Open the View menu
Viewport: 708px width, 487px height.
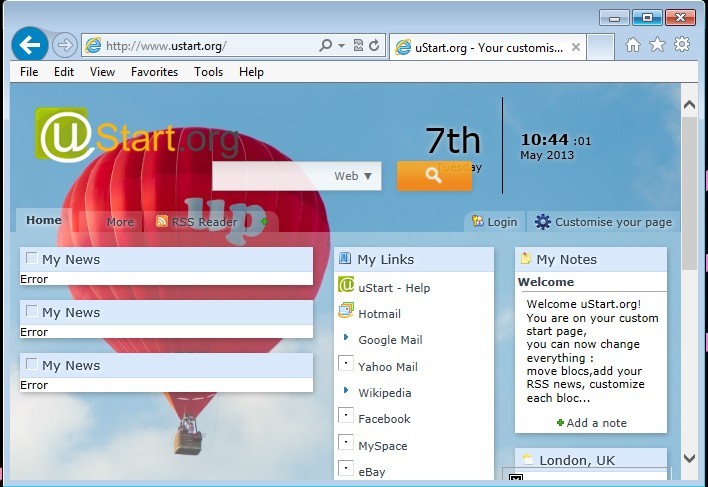102,72
